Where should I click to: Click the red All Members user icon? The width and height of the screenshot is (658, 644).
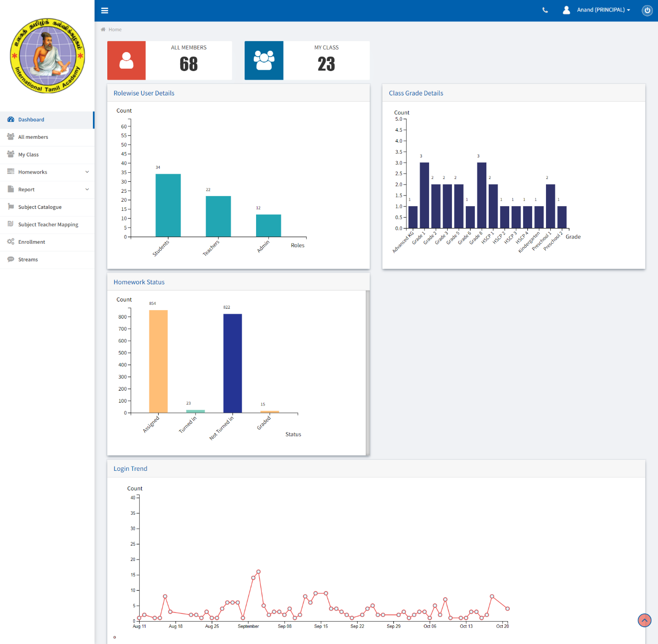pyautogui.click(x=126, y=61)
